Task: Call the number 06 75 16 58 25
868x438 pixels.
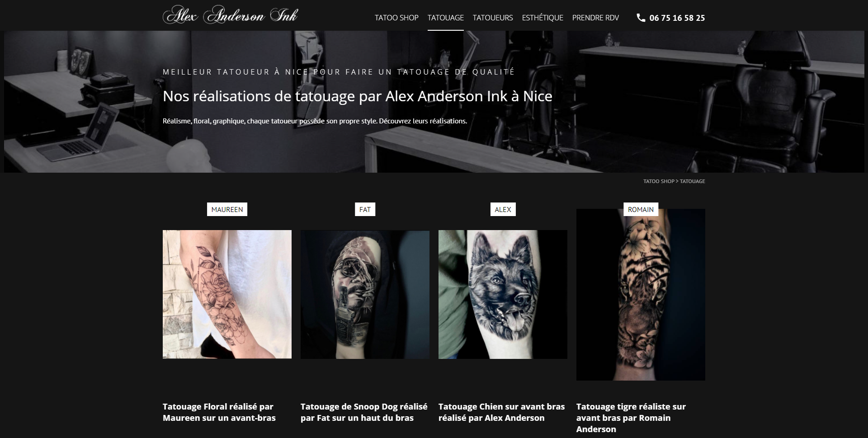Action: click(x=677, y=18)
